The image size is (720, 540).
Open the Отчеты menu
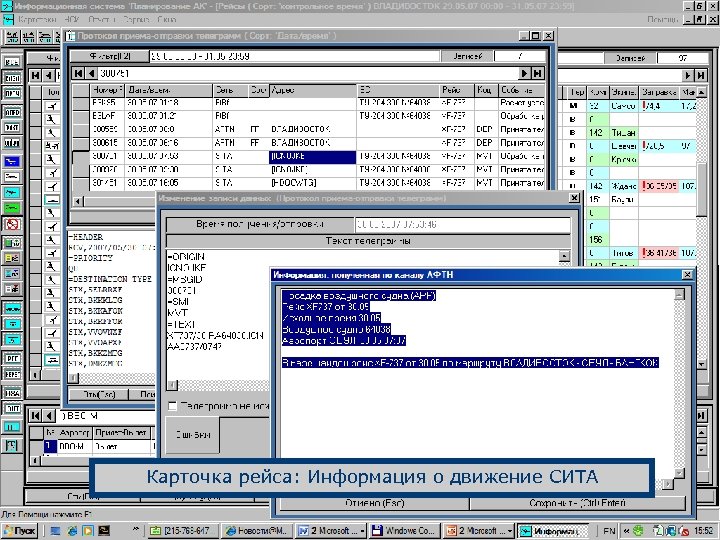coord(101,19)
